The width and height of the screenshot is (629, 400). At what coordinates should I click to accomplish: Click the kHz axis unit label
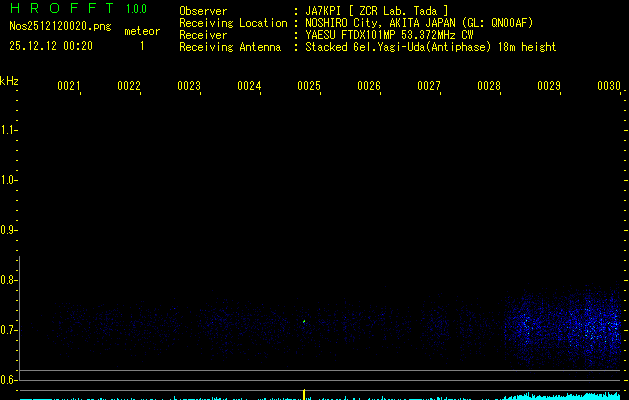point(9,81)
